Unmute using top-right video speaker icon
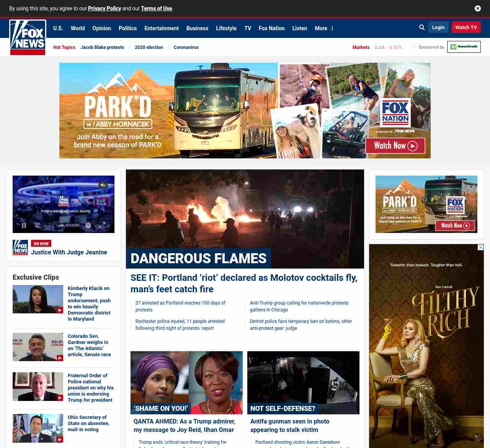 point(103,185)
